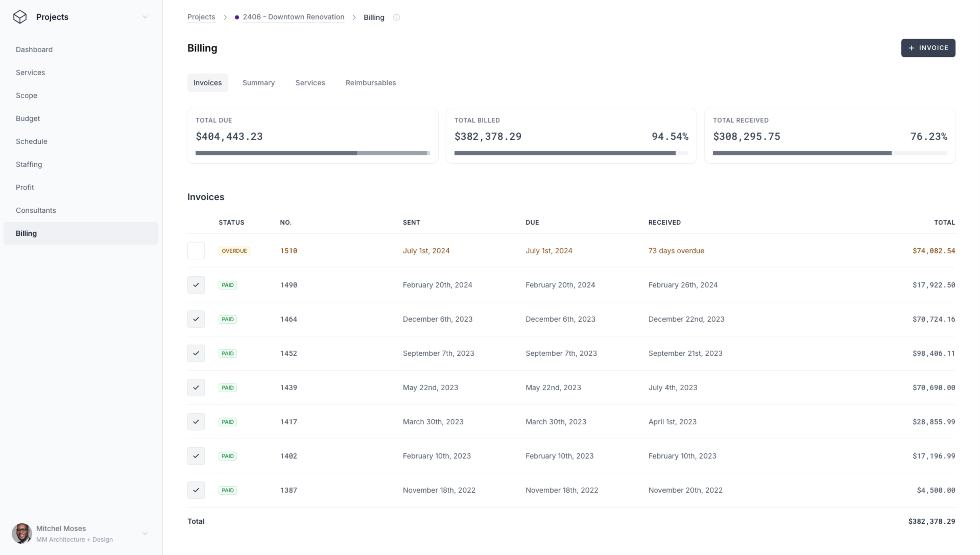The image size is (980, 555).
Task: Open Mitchel Moses profile avatar
Action: click(22, 533)
